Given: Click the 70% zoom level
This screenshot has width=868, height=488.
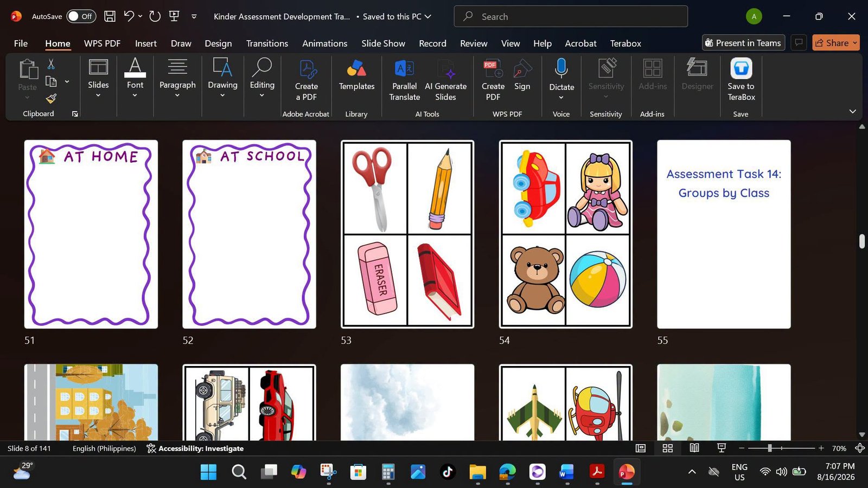Looking at the screenshot, I should pyautogui.click(x=839, y=448).
